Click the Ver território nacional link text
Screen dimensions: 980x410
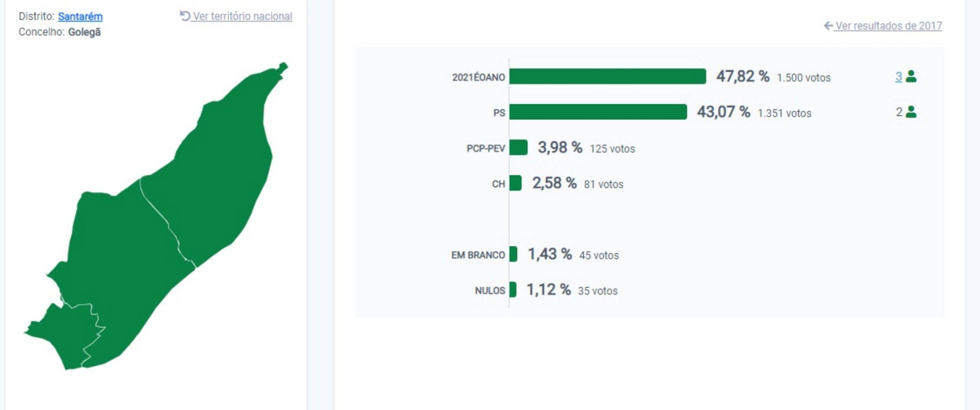click(x=242, y=16)
